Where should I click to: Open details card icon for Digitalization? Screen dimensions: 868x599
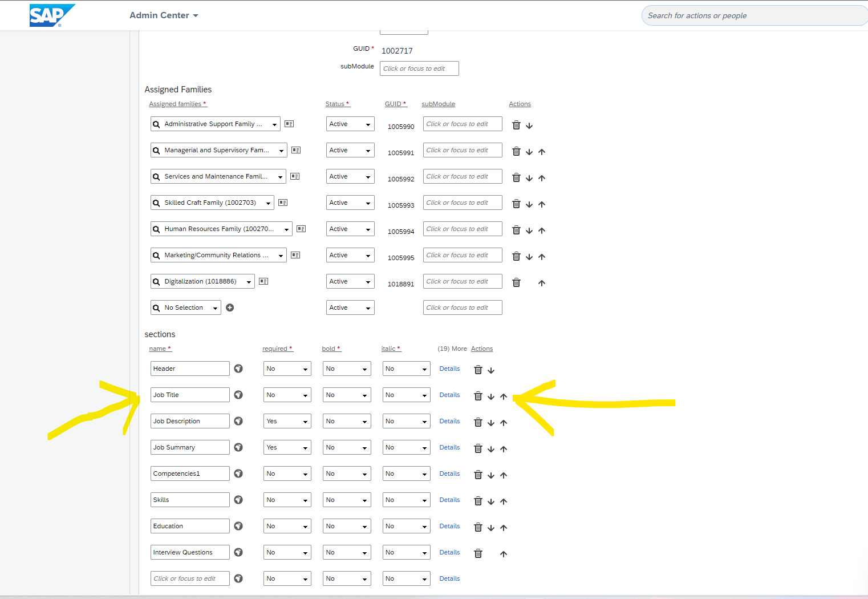pos(263,281)
